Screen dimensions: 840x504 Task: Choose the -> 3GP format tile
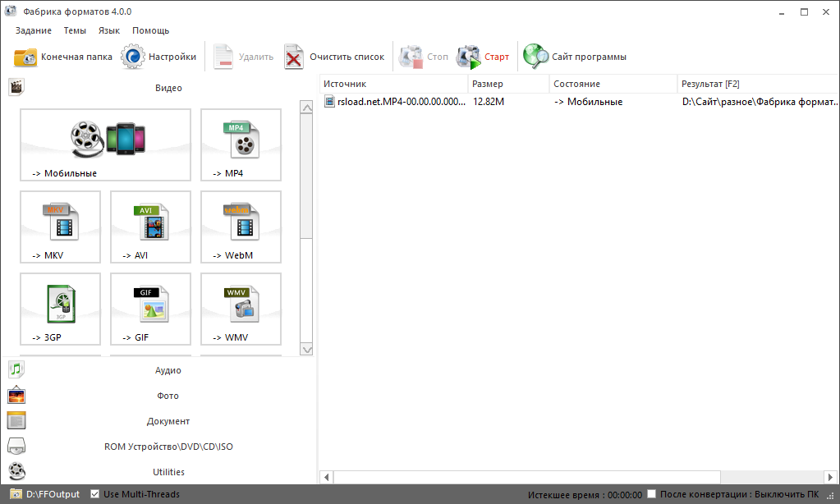point(60,309)
